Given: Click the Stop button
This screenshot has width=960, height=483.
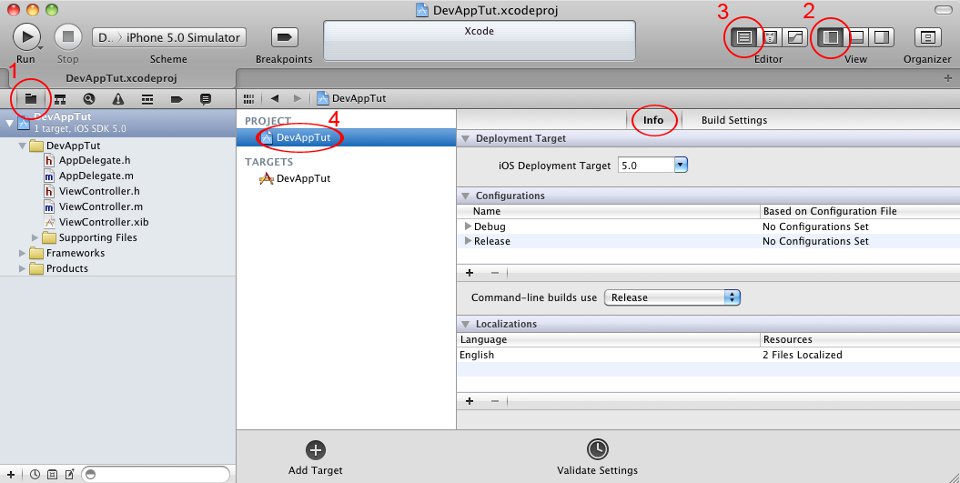Looking at the screenshot, I should pyautogui.click(x=68, y=37).
